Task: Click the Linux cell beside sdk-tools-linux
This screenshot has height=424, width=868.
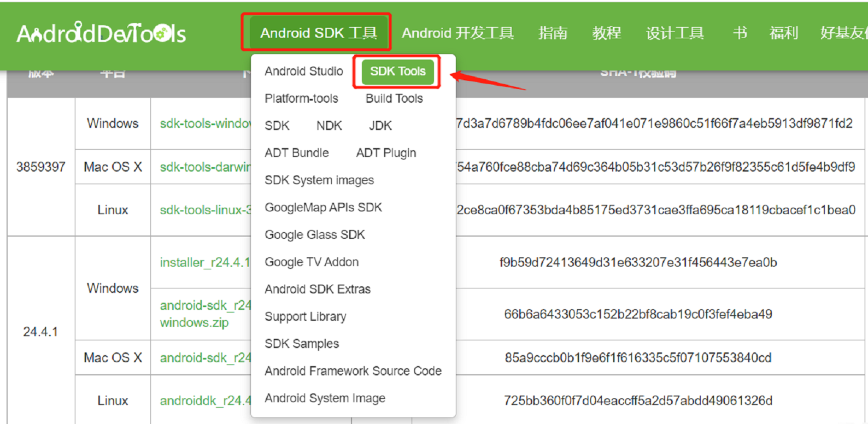Action: click(113, 210)
